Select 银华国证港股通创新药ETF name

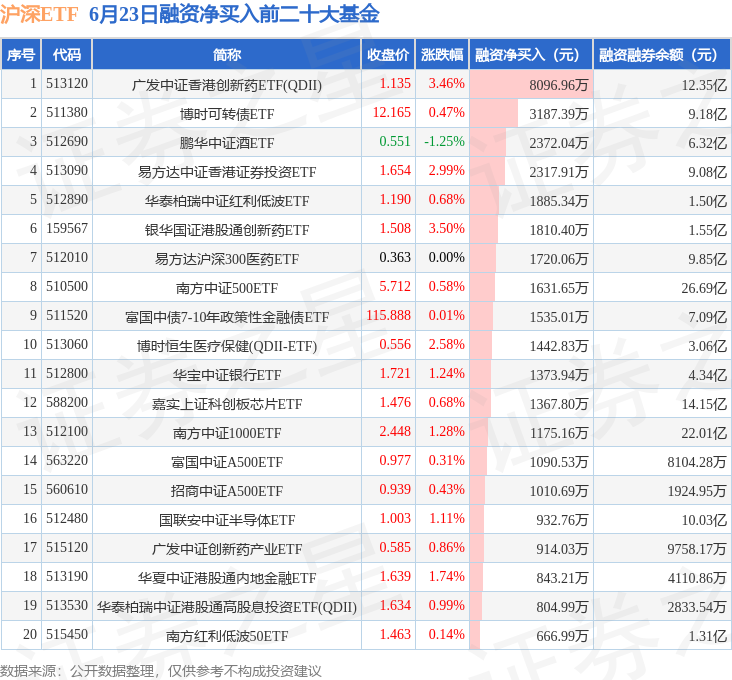(x=227, y=230)
